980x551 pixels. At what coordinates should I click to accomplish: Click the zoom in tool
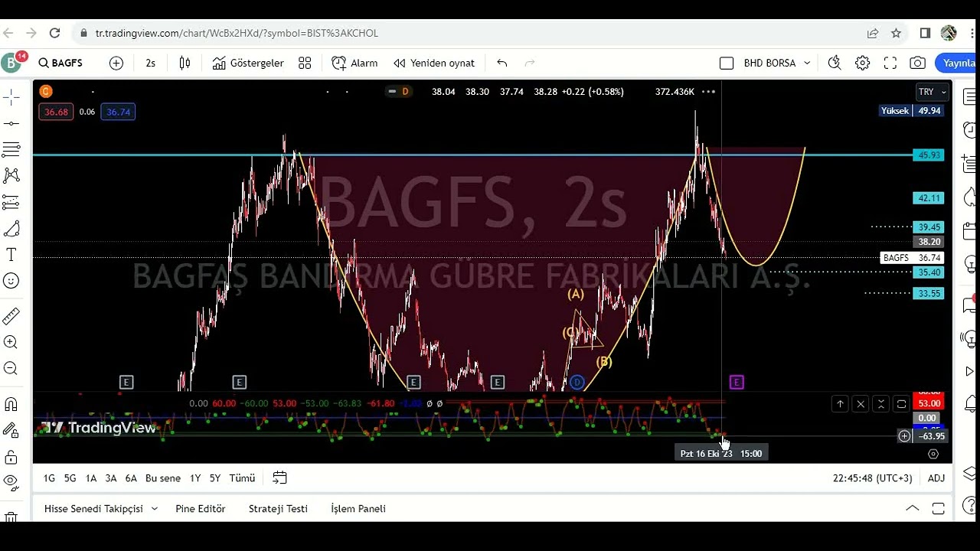11,342
